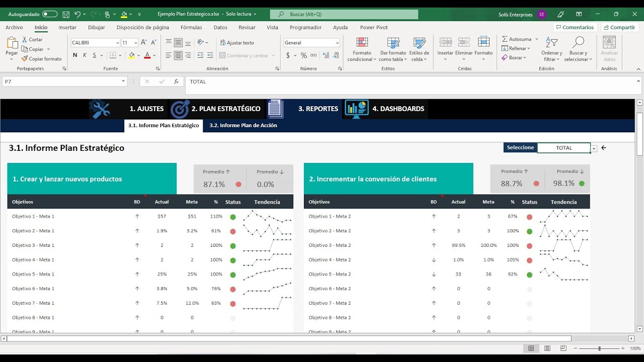Screen dimensions: 644x362
Task: Click the 3. REPORTES report icon
Action: coord(275,109)
